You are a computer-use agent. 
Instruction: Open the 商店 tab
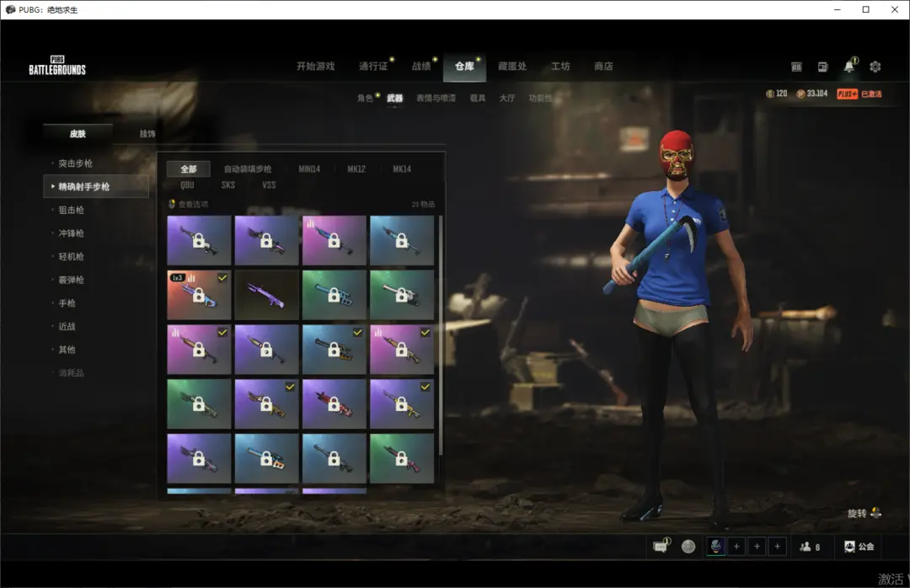click(603, 67)
